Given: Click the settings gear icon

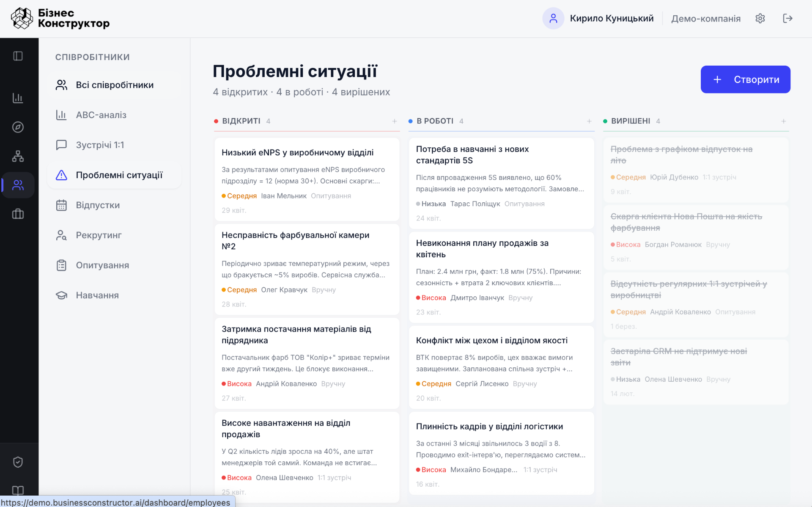Looking at the screenshot, I should point(760,18).
